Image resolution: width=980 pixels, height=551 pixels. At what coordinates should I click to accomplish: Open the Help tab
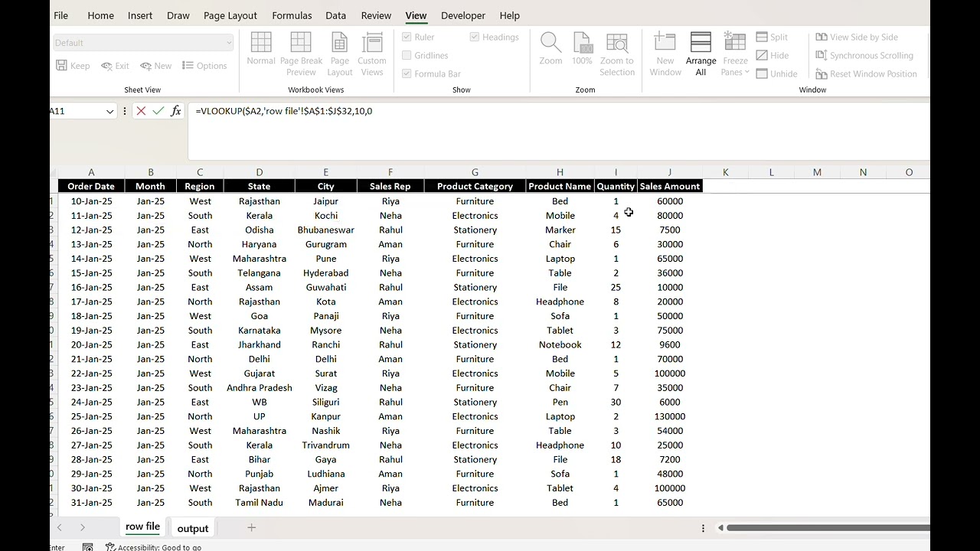509,15
